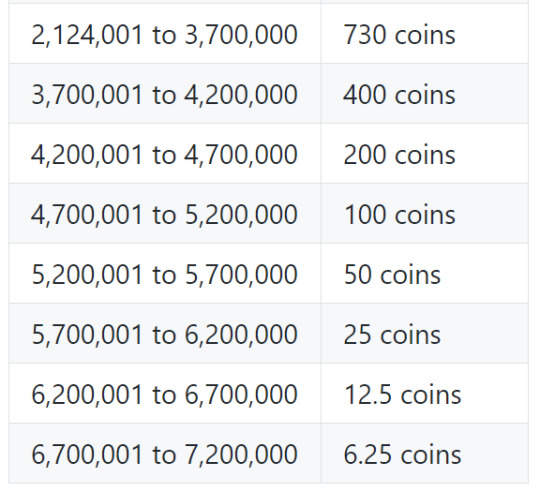Select the 5,200,001 to 5,700,000 range cell

tap(165, 274)
